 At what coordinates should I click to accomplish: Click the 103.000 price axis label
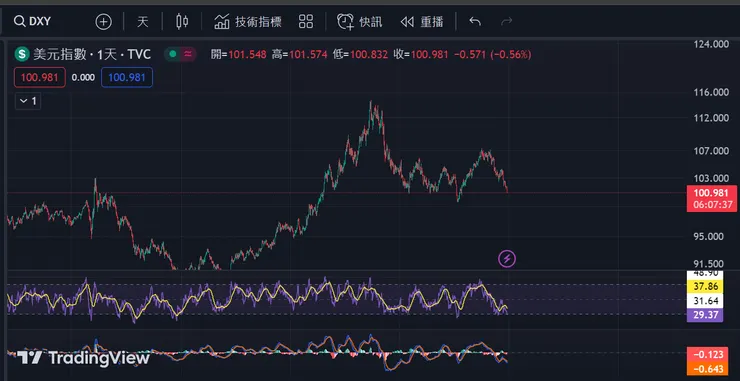coord(711,178)
